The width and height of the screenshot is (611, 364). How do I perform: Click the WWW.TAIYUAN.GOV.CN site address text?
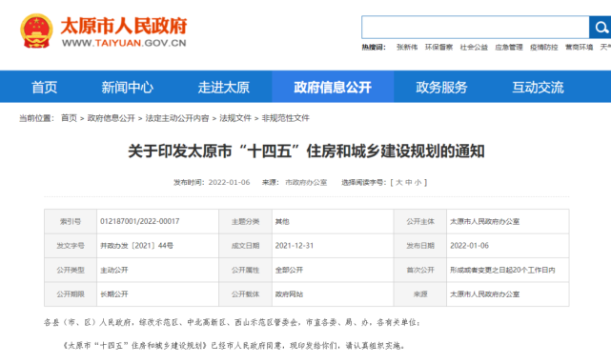click(124, 43)
